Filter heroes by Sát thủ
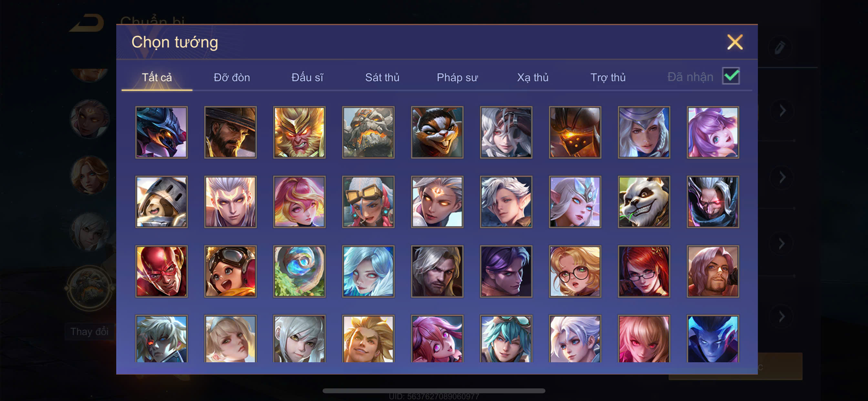 click(x=382, y=77)
